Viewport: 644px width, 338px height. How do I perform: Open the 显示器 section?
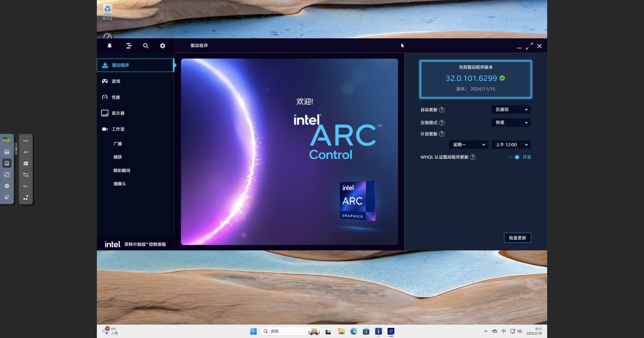tap(118, 113)
